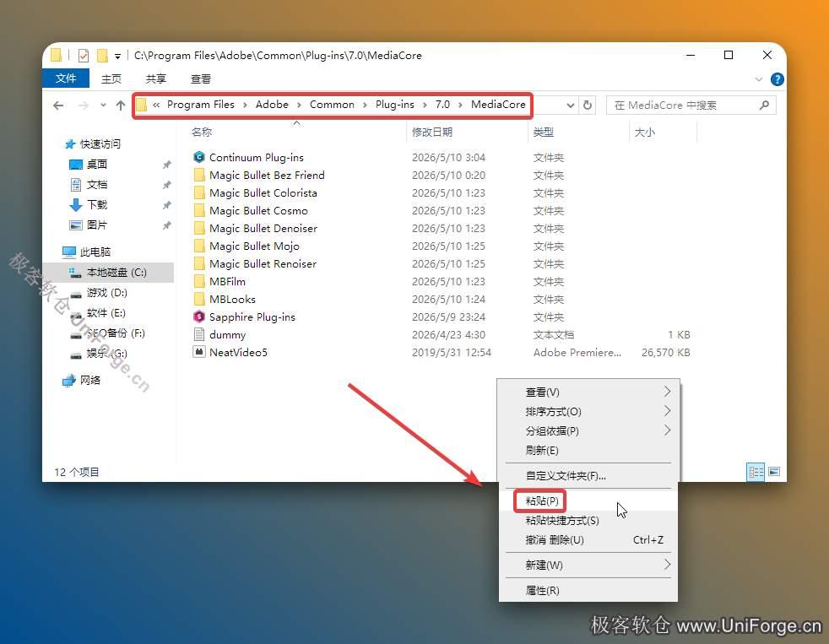The height and width of the screenshot is (644, 829).
Task: Expand the address bar history dropdown
Action: click(x=571, y=106)
